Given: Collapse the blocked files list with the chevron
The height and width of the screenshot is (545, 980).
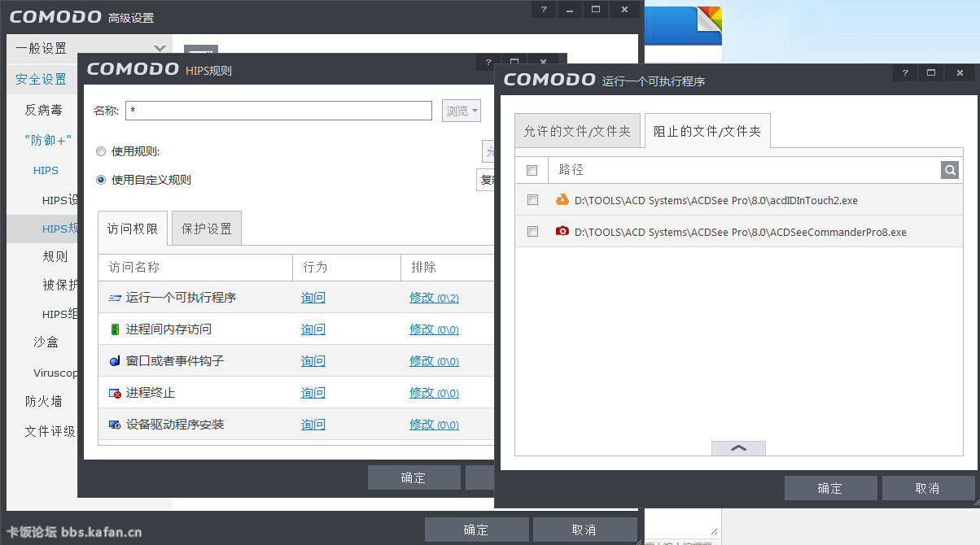Looking at the screenshot, I should (x=738, y=447).
